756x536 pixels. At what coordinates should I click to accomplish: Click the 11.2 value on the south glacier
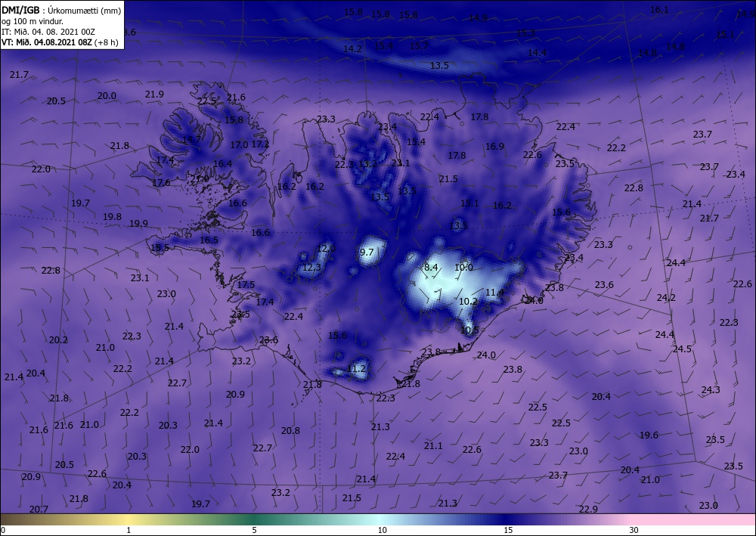point(356,369)
